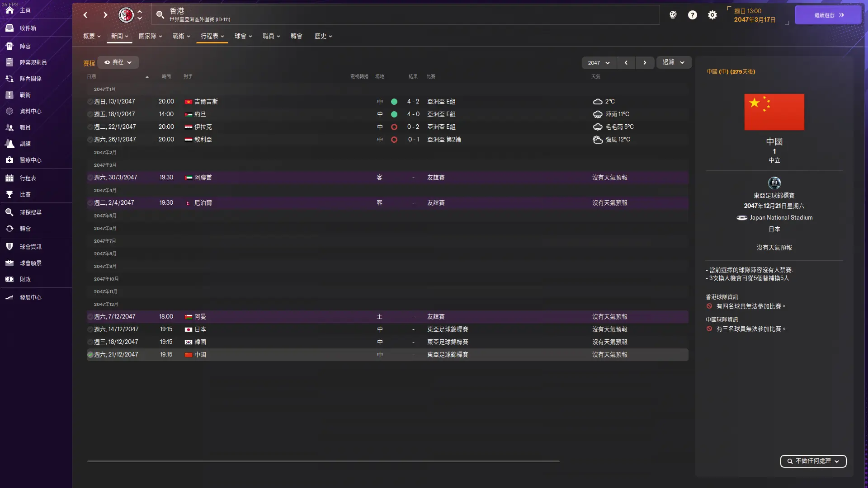Open the 新聞 tab
868x488 pixels.
click(x=120, y=36)
